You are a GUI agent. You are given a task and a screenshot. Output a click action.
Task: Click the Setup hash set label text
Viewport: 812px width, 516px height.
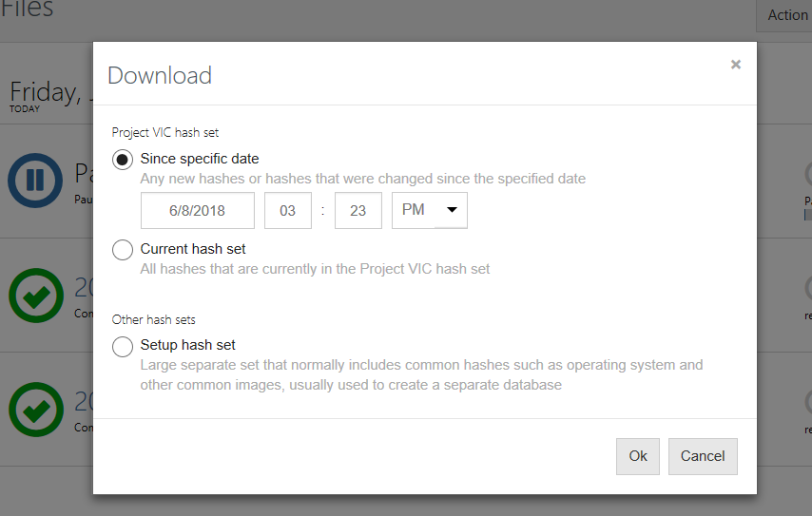point(187,345)
